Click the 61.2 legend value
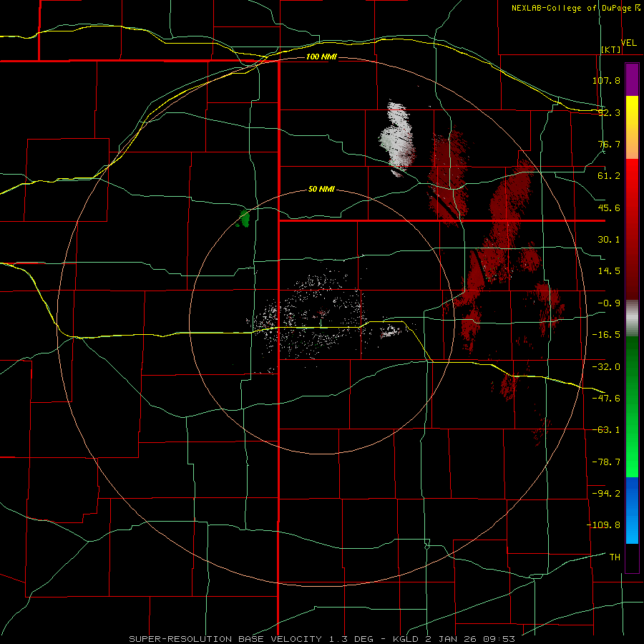The image size is (644, 644). click(609, 176)
